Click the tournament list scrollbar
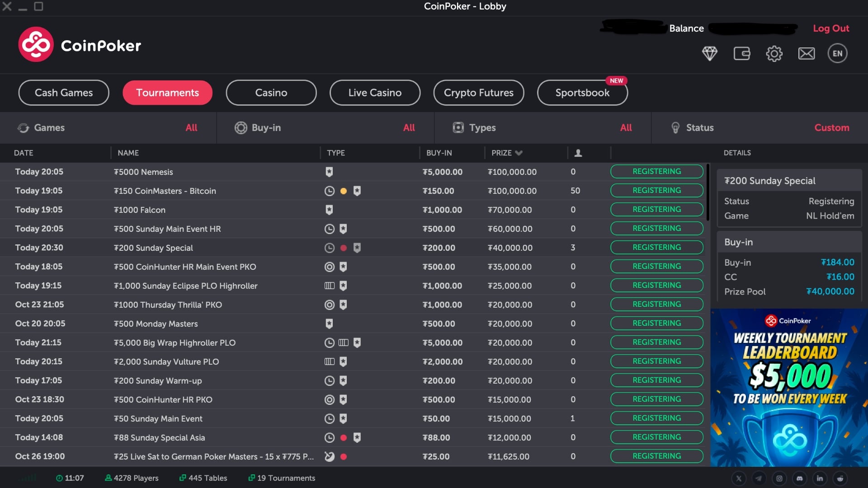Viewport: 868px width, 488px height. pos(708,192)
